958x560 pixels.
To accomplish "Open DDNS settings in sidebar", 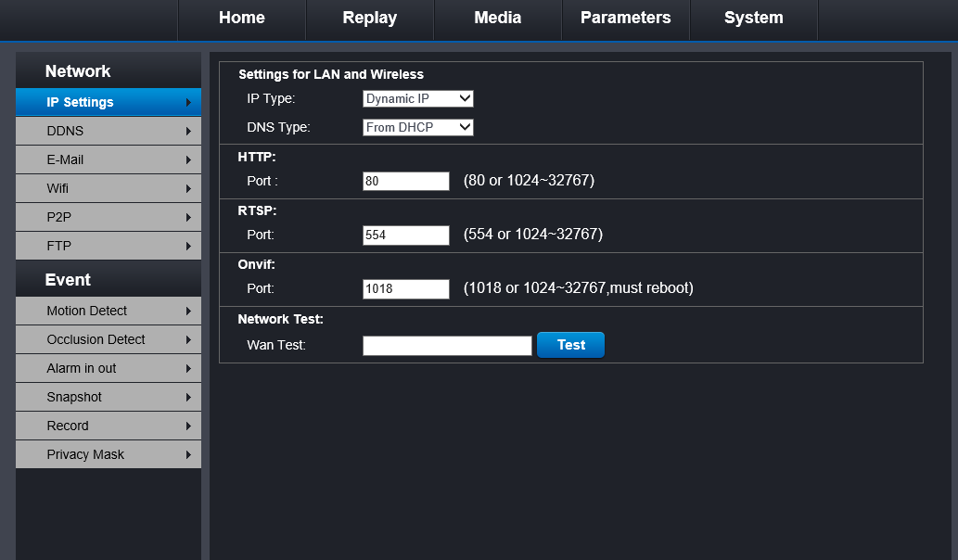I will (109, 132).
